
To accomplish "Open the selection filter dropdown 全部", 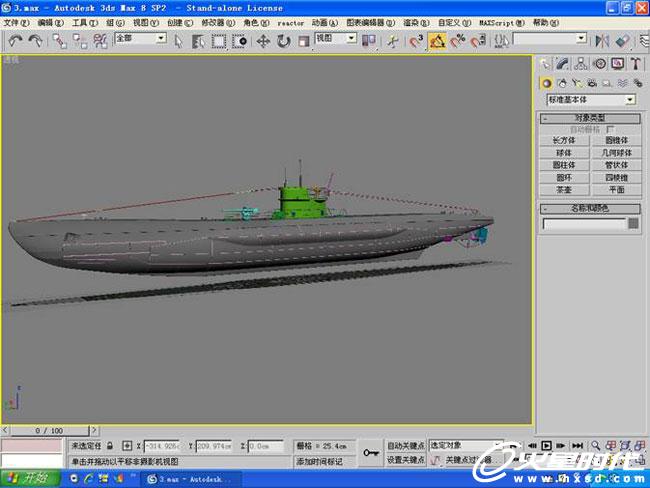I will click(x=141, y=38).
